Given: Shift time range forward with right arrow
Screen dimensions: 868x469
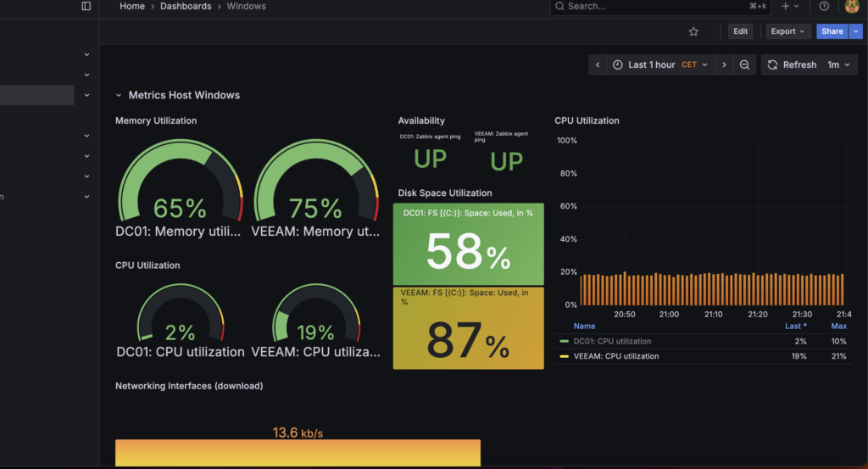Looking at the screenshot, I should pos(724,65).
